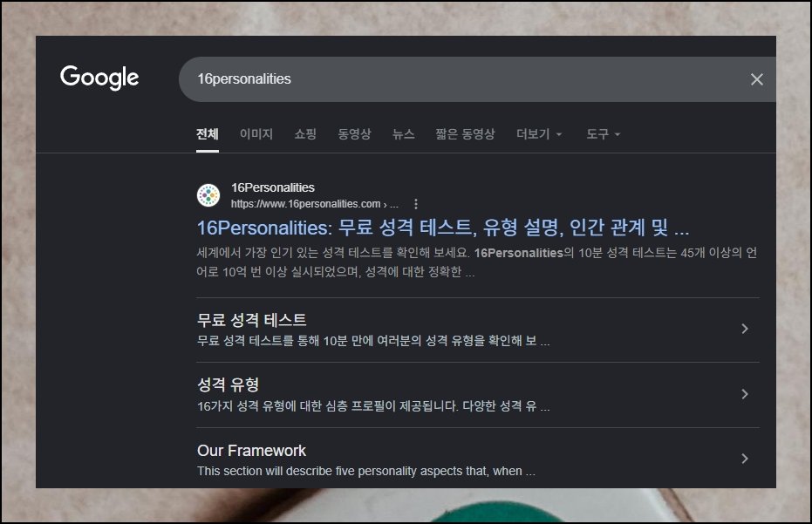Click the description 16가지 성격 유형에 대한 심층 프로필
Screen dimensions: 812x524
coord(373,406)
